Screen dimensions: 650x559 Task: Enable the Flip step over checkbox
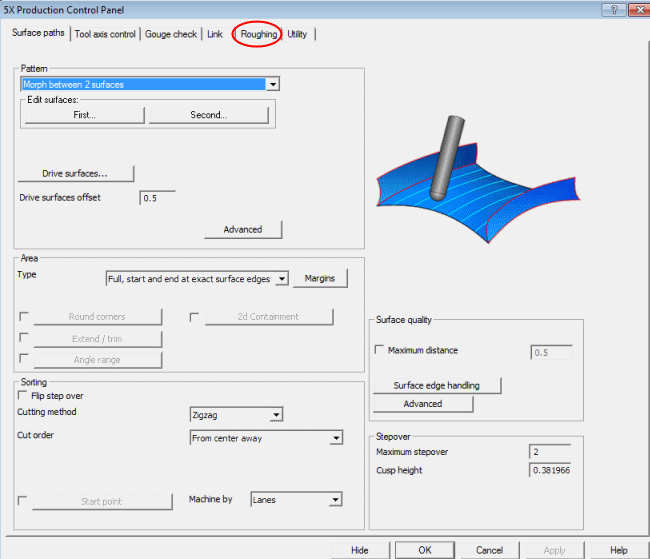(x=24, y=396)
